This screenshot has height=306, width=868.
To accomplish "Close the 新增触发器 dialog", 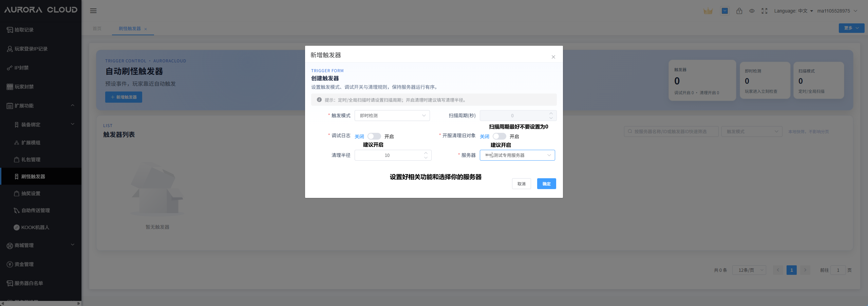I will pyautogui.click(x=553, y=57).
